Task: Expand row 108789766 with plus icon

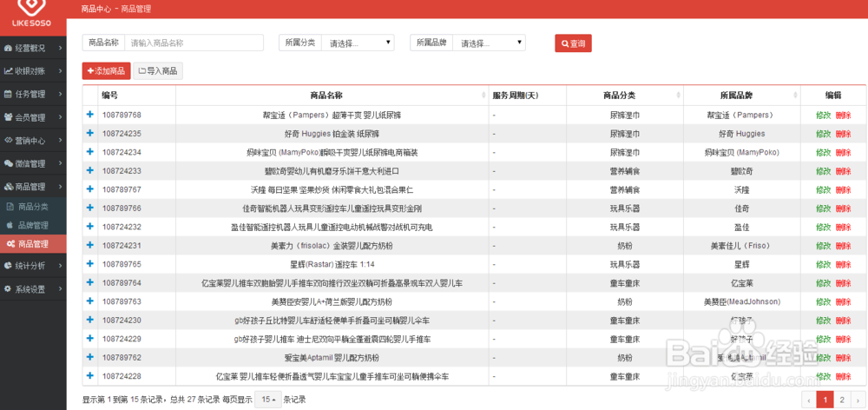Action: [90, 208]
